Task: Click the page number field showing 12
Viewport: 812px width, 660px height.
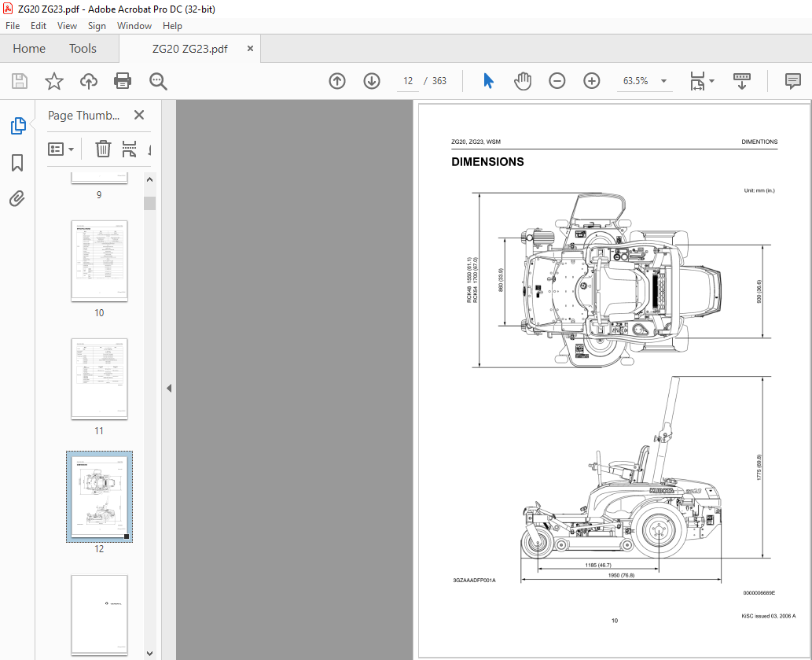Action: 408,81
